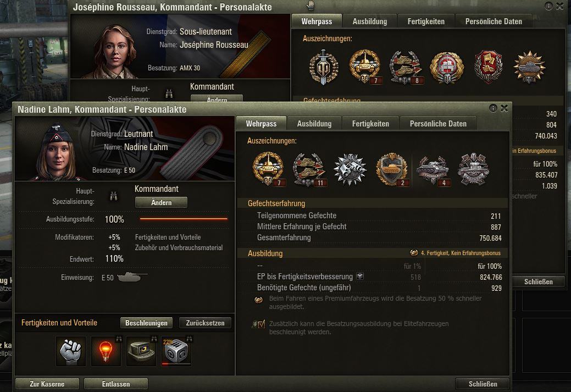The width and height of the screenshot is (571, 392).
Task: Open Persönliche Daten tab in Joséphine's file
Action: [x=494, y=21]
